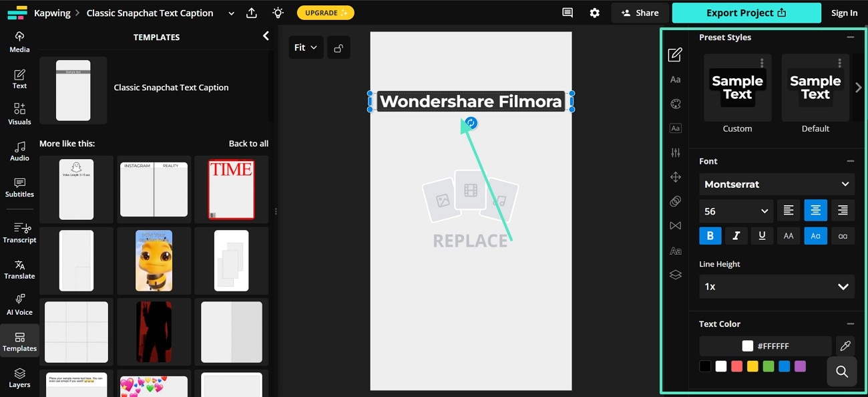Click Sign In

tap(844, 13)
